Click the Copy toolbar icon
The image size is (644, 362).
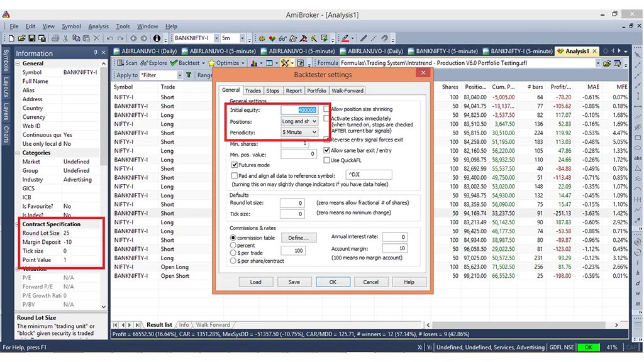(76, 38)
